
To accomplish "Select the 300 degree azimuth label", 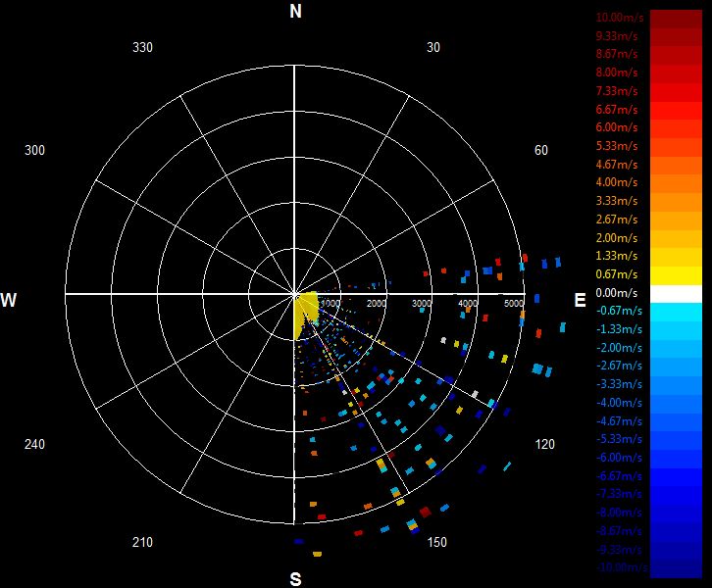I will click(34, 150).
